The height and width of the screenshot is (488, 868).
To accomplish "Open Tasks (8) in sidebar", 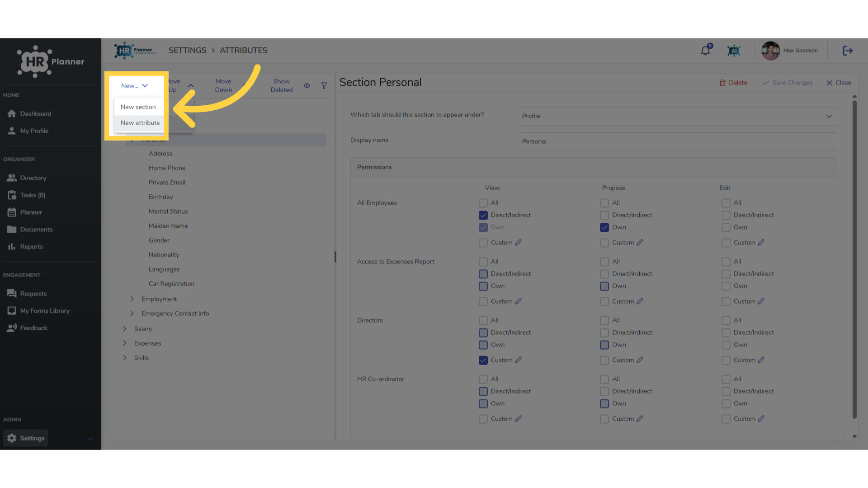I will (27, 195).
